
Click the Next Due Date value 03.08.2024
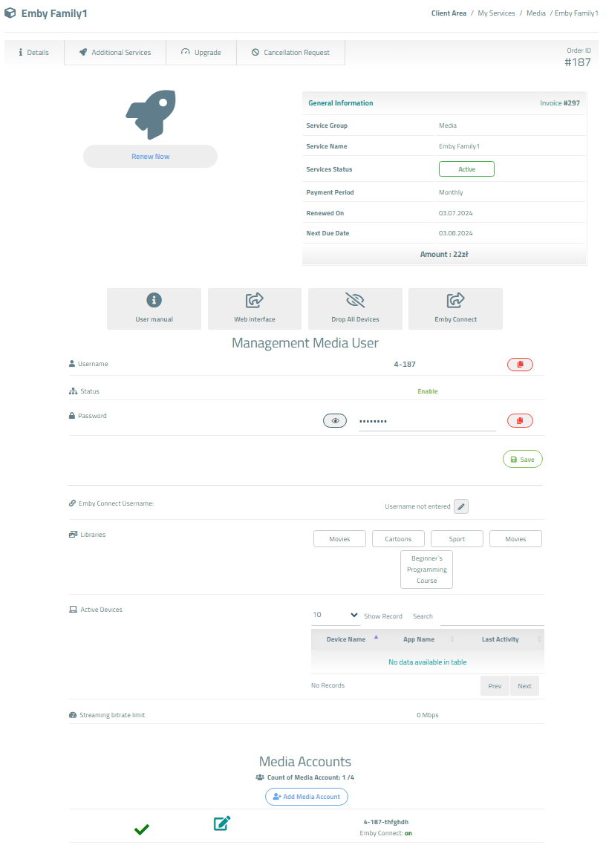point(455,234)
